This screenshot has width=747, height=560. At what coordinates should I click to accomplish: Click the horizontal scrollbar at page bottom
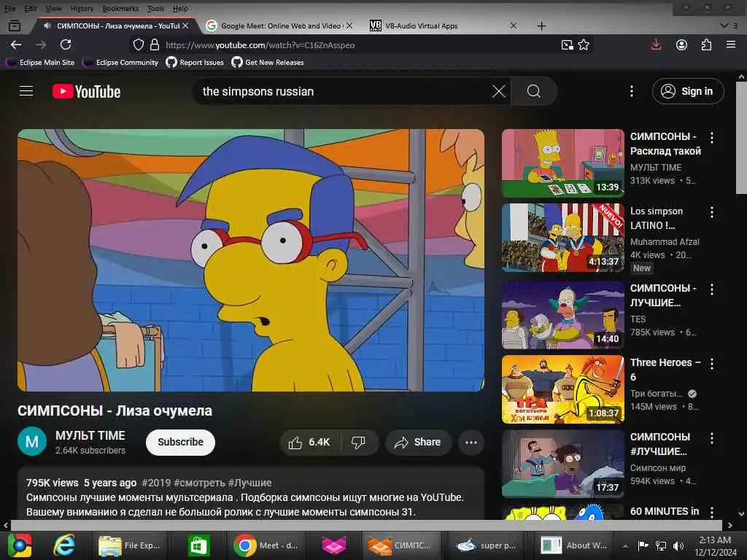pos(367,525)
